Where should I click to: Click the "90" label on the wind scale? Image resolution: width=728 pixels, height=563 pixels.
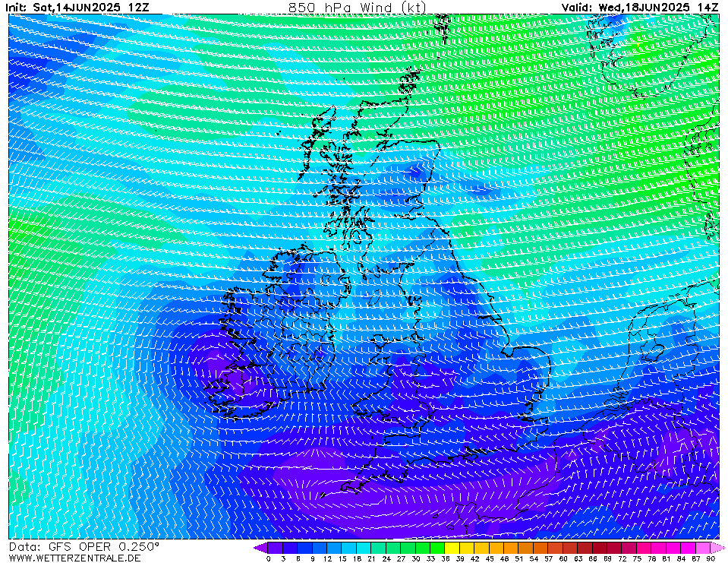(x=711, y=558)
